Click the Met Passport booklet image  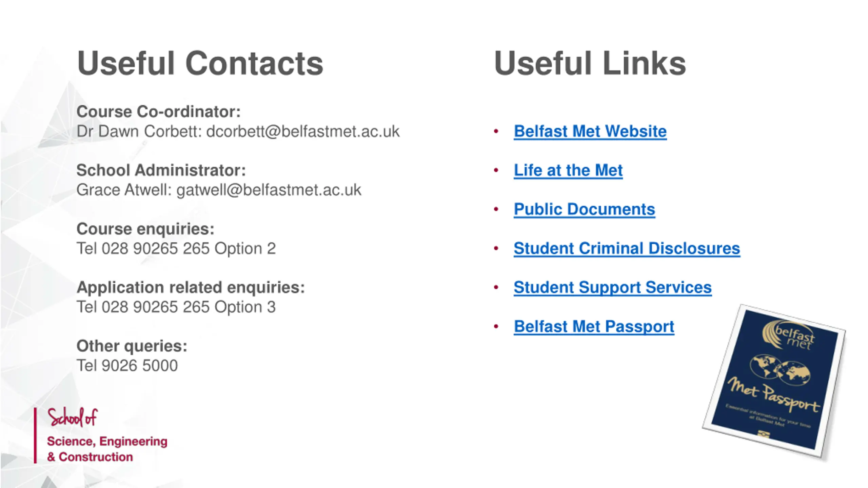tap(774, 381)
